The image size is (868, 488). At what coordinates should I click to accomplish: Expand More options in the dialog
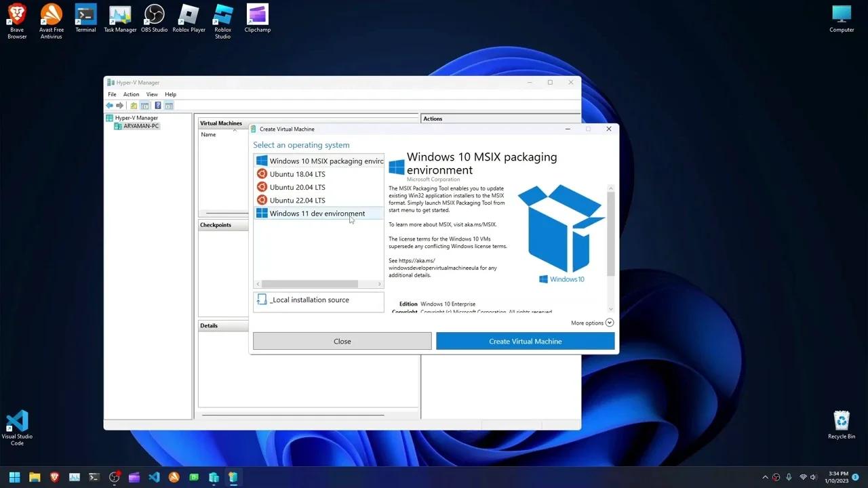click(x=591, y=323)
